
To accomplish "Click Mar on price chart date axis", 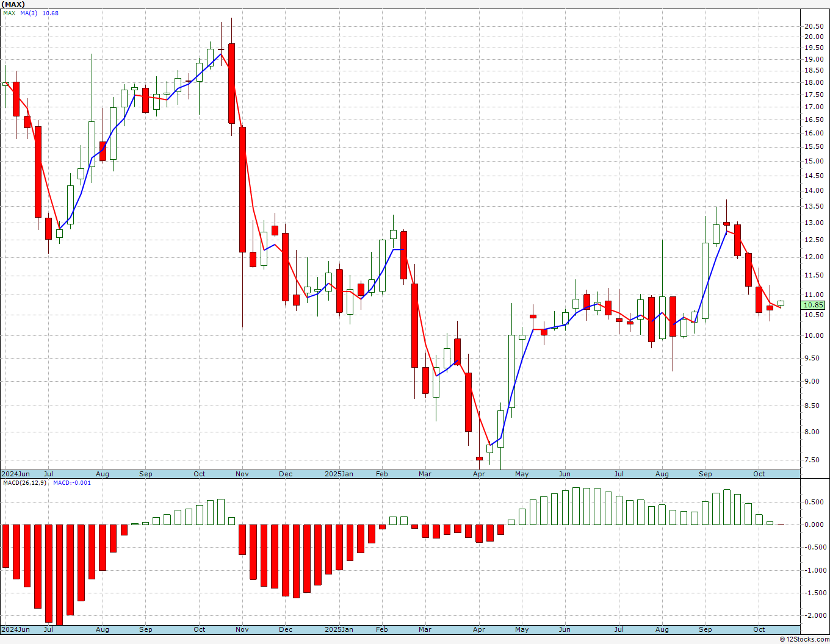I will (425, 474).
